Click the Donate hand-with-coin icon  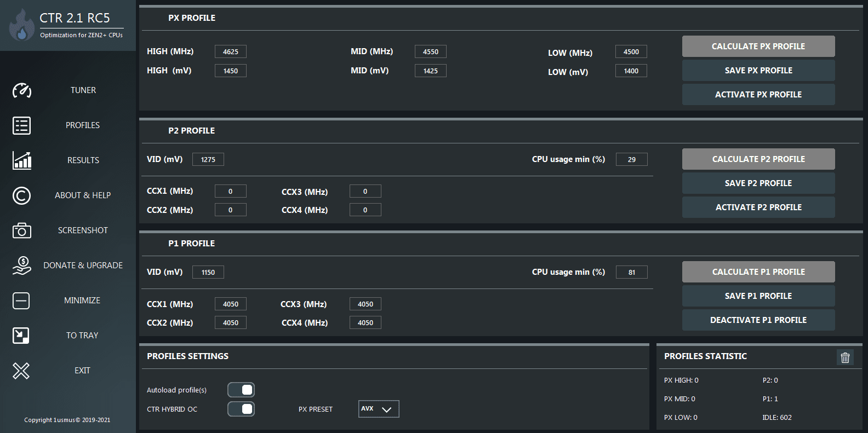click(x=22, y=265)
